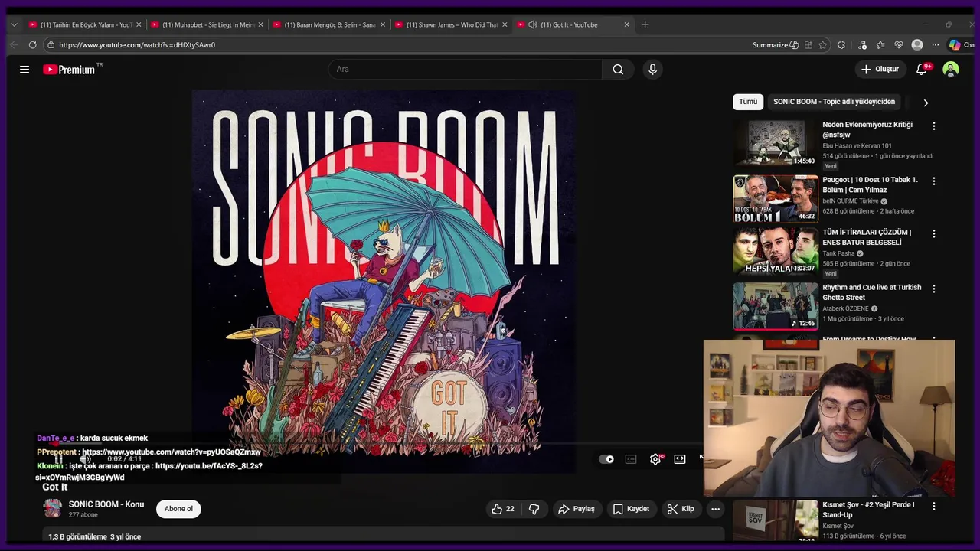Toggle subtitles in the video player
This screenshot has width=980, height=551.
tap(631, 459)
